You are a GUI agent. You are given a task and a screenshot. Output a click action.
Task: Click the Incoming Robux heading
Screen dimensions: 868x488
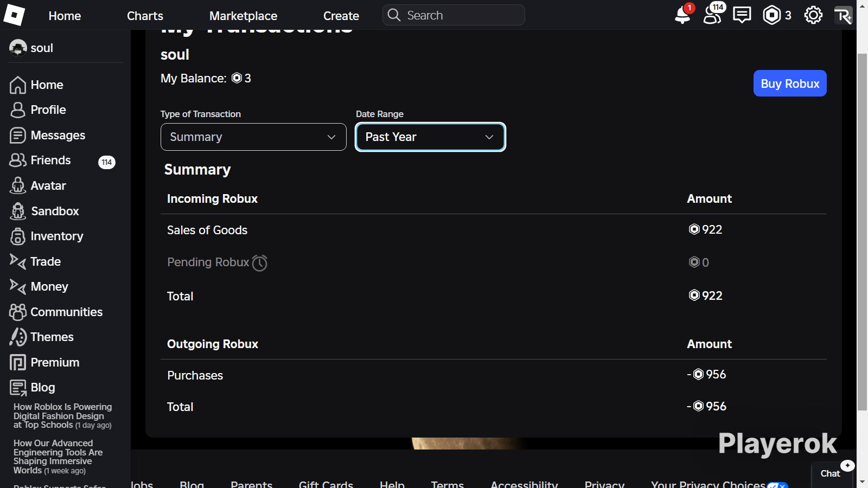coord(212,198)
